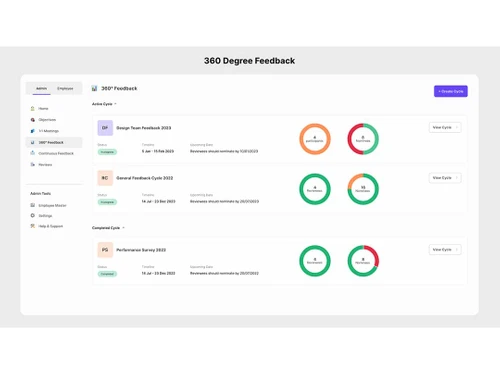View Cycle for General Feedback Cycle 2022
500x375 pixels.
point(445,178)
